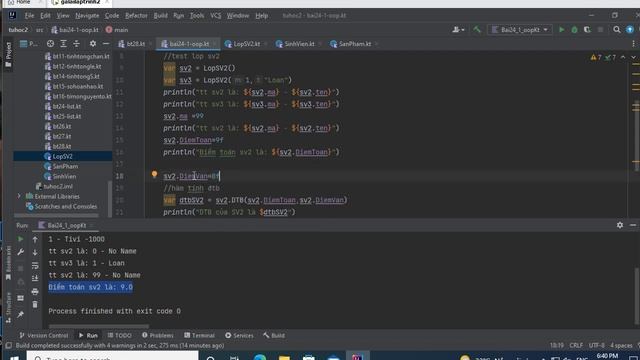The height and width of the screenshot is (360, 640).
Task: Click UTF-8 encoding in status bar
Action: point(596,345)
